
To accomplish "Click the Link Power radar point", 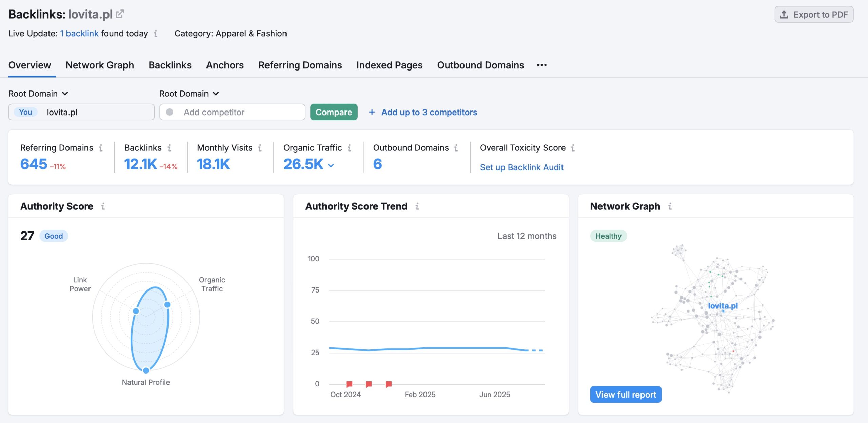I will click(x=136, y=311).
